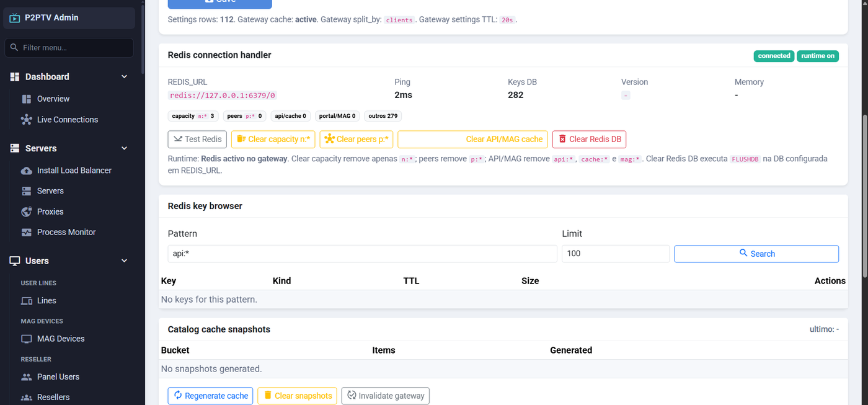Click the Clear snapshots button
Screen dimensions: 868x405
[297, 396]
